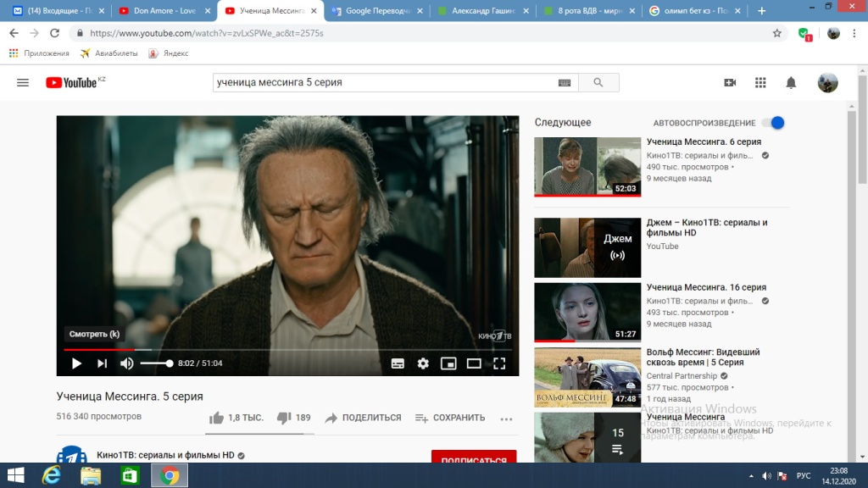
Task: Switch to the Don Amore tab
Action: (164, 10)
